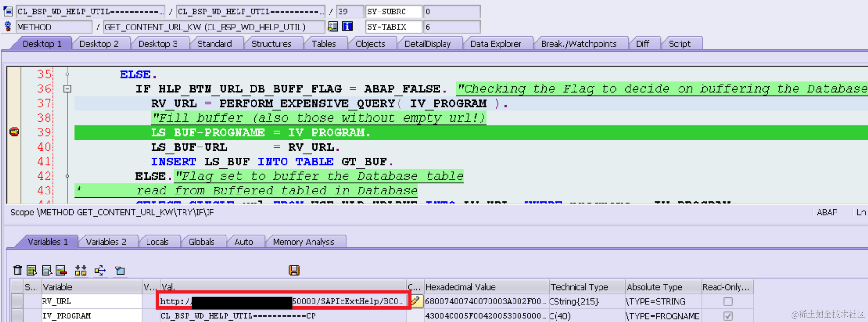Select the Variables 1 tab
Viewport: 868px width, 322px height.
pyautogui.click(x=48, y=242)
